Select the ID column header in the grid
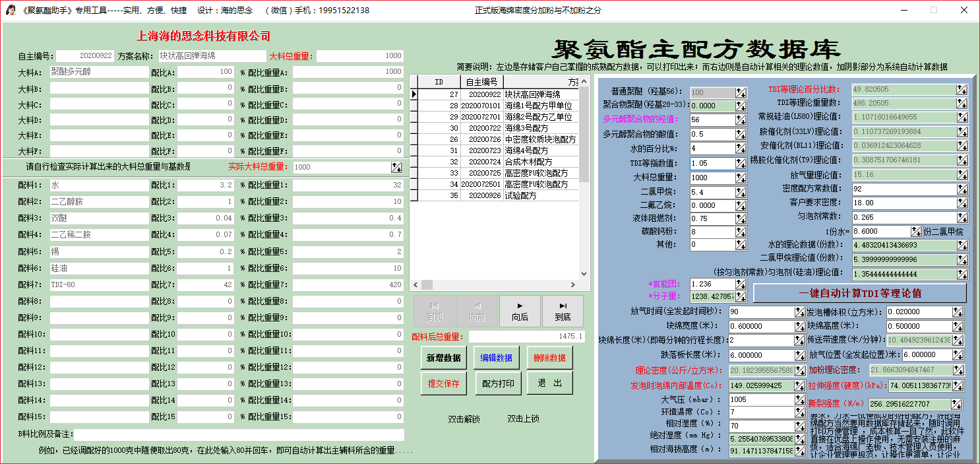Viewport: 980px width, 464px height. tap(439, 82)
